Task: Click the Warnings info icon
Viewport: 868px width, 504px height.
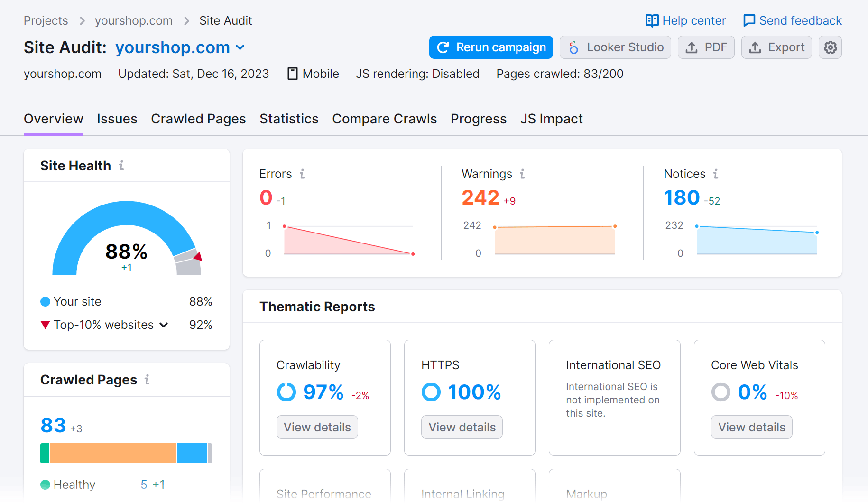Action: tap(522, 174)
